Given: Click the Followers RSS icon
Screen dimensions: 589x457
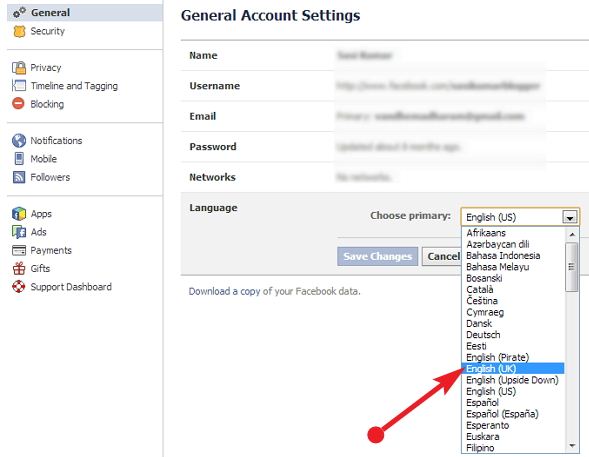Looking at the screenshot, I should [x=19, y=177].
